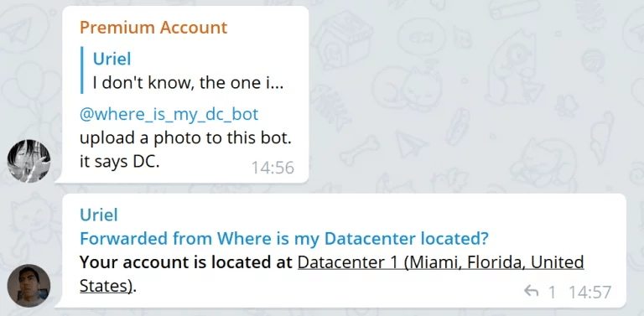Click the 14:56 message timestamp
Screen dimensions: 644x316
click(273, 168)
